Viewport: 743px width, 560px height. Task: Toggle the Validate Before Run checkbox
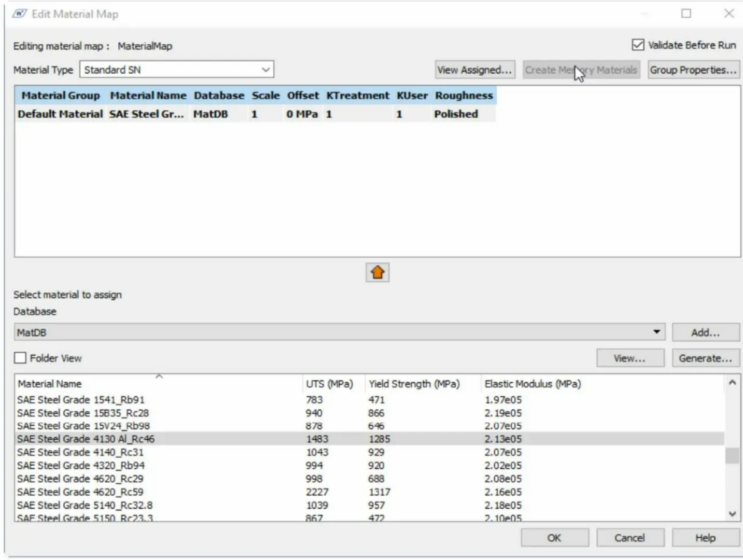click(638, 45)
